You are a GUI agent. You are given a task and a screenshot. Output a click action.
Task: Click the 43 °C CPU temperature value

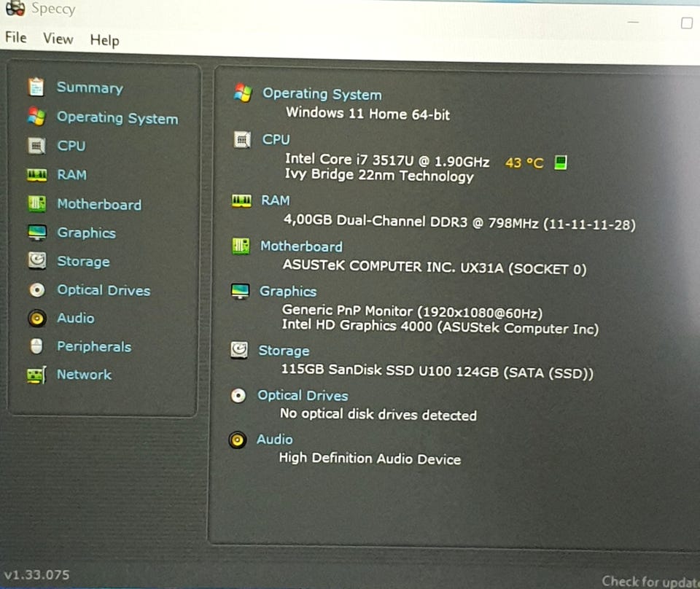coord(524,163)
